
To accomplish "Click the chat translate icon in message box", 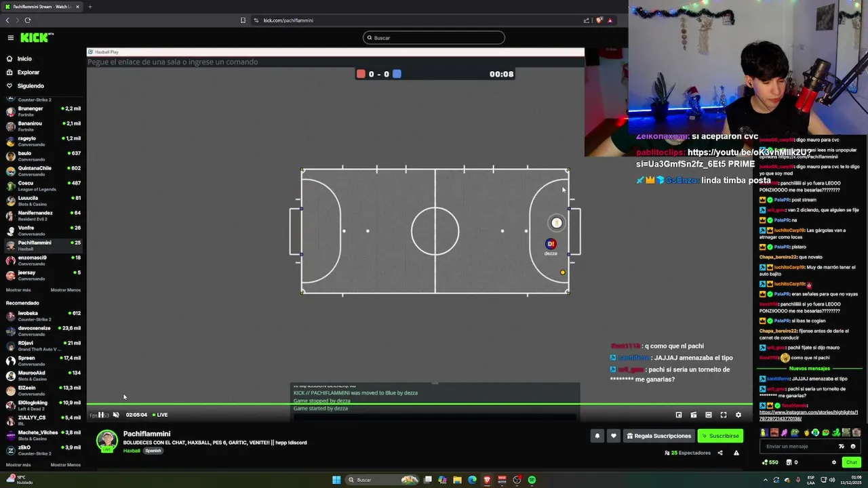I will [842, 447].
